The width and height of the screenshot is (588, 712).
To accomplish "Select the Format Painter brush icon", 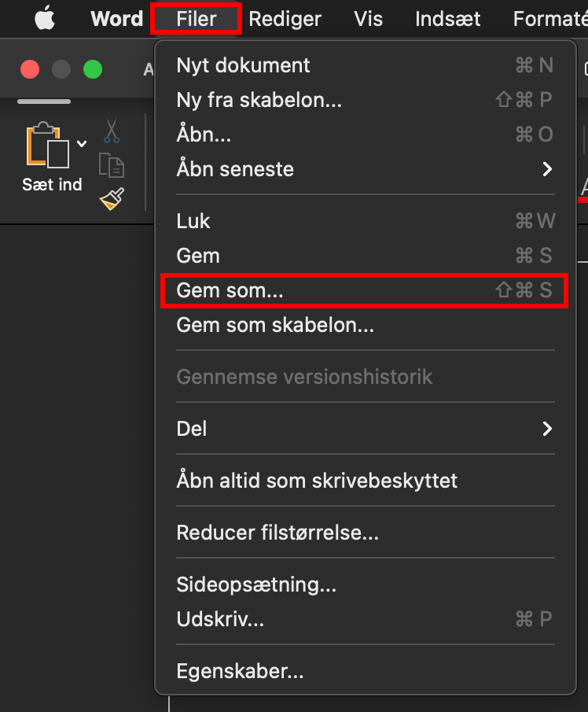I will point(112,199).
